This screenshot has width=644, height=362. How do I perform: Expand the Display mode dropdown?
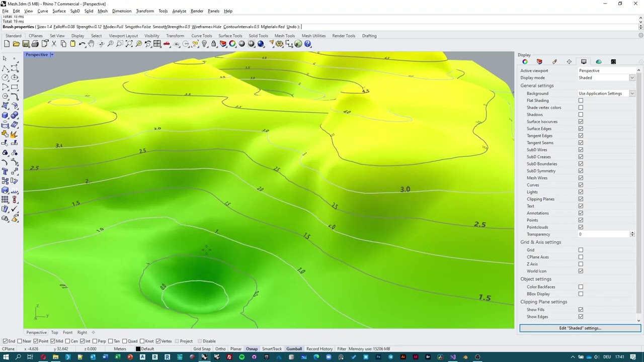pyautogui.click(x=632, y=78)
